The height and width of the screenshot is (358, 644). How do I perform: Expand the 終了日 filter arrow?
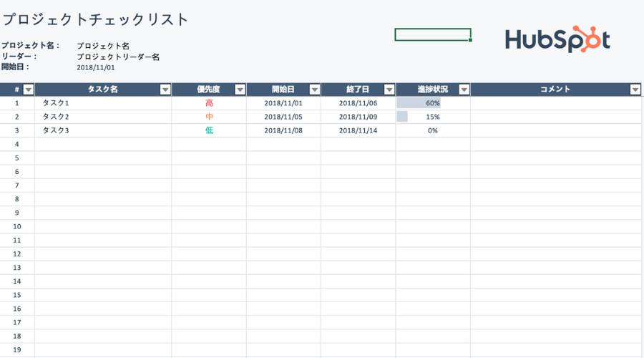389,89
